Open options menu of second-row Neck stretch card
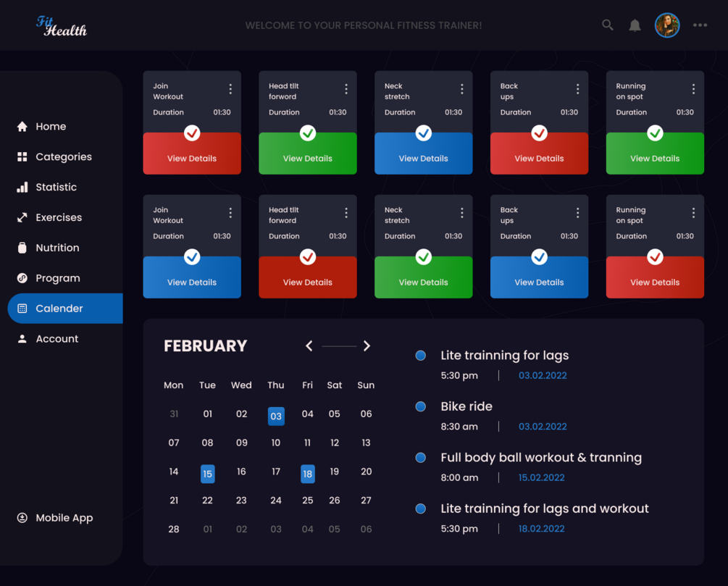Viewport: 728px width, 586px height. point(462,213)
